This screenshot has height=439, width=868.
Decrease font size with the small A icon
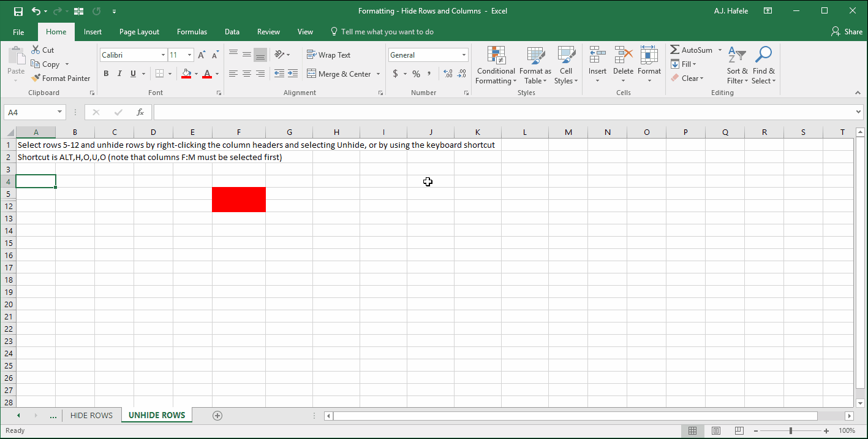click(x=214, y=55)
